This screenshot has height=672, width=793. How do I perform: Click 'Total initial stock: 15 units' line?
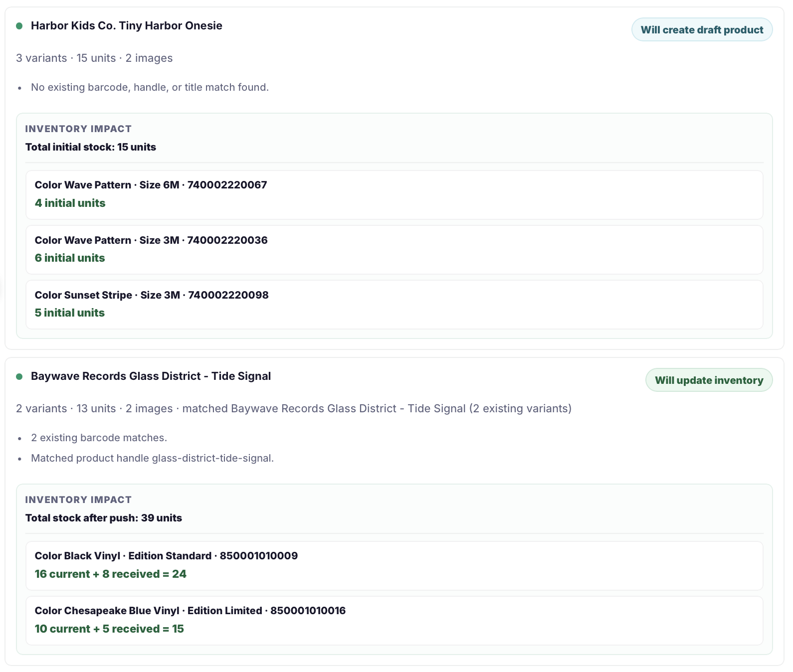pos(91,147)
